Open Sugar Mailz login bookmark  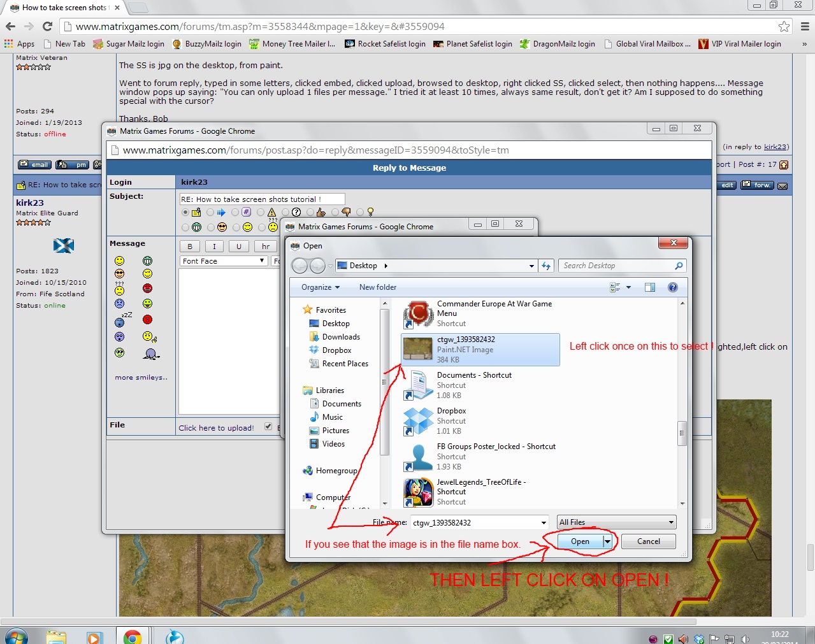[x=129, y=44]
